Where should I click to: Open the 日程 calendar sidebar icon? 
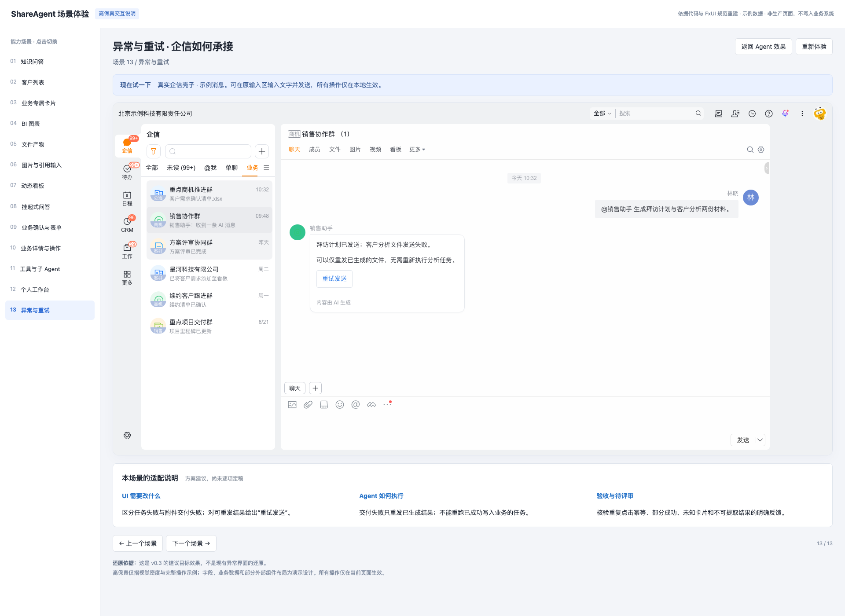coord(127,198)
